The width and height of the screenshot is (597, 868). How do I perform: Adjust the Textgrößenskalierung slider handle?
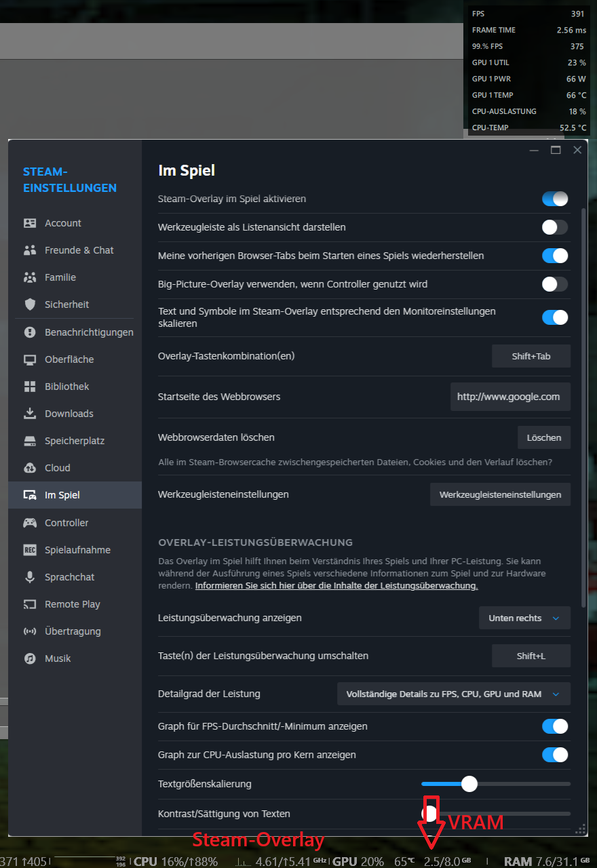click(x=469, y=783)
